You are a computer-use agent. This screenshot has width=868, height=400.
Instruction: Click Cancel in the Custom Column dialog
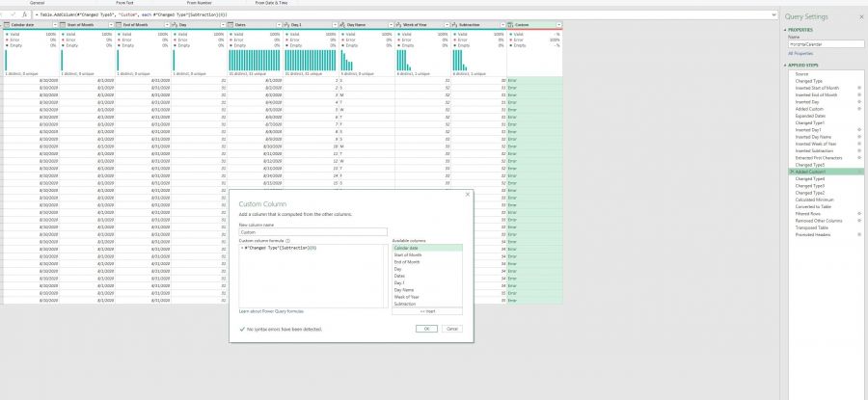(451, 329)
